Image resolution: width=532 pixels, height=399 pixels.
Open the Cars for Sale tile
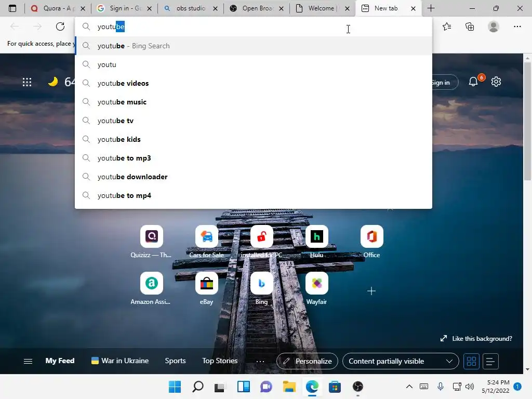tap(207, 236)
